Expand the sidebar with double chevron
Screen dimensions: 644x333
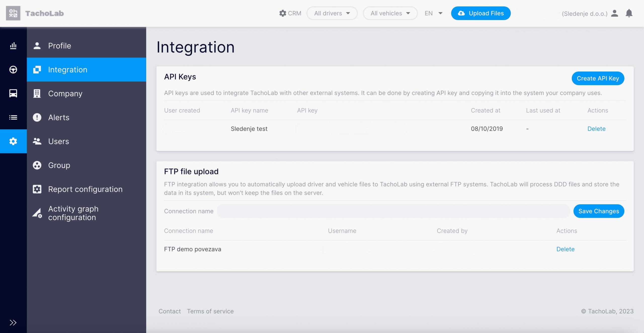pyautogui.click(x=13, y=323)
